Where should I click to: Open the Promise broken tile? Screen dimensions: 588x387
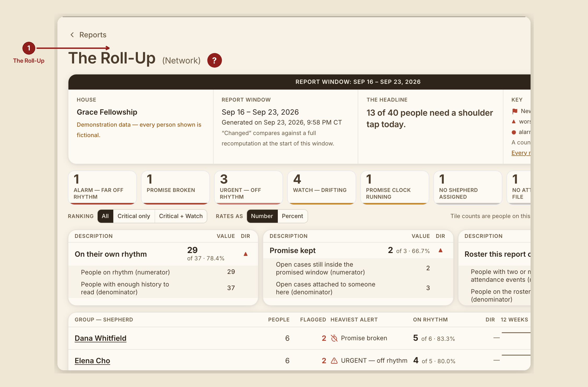tap(175, 187)
